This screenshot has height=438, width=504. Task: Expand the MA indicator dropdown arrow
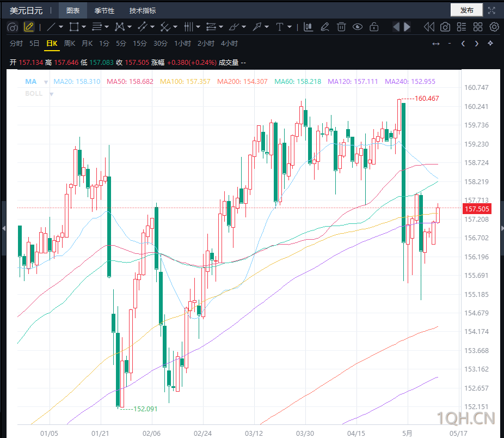coord(46,82)
